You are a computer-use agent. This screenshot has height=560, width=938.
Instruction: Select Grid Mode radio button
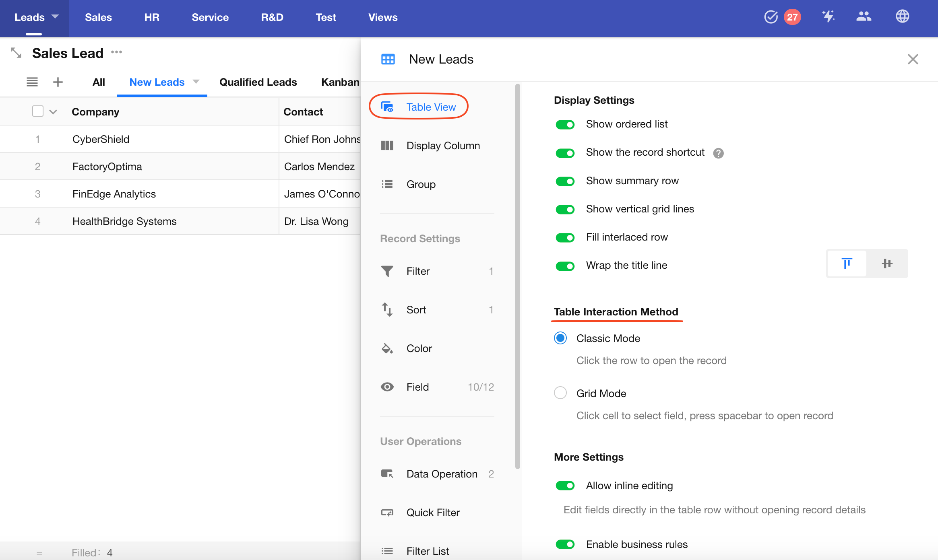560,393
